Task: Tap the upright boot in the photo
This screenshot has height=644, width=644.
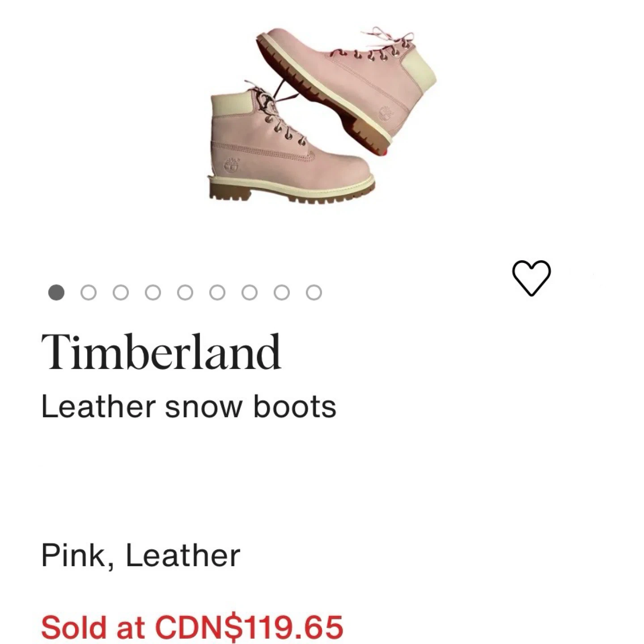Action: 291,148
